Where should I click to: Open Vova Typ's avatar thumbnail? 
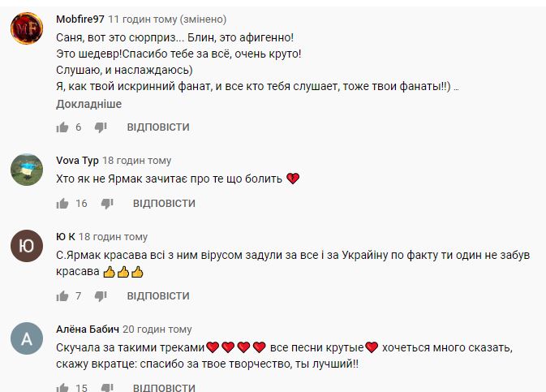click(x=27, y=170)
